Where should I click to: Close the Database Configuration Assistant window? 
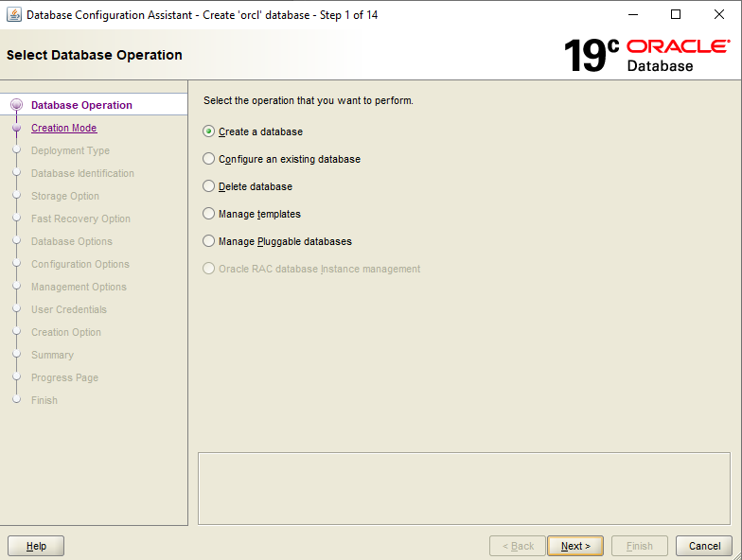click(x=719, y=15)
